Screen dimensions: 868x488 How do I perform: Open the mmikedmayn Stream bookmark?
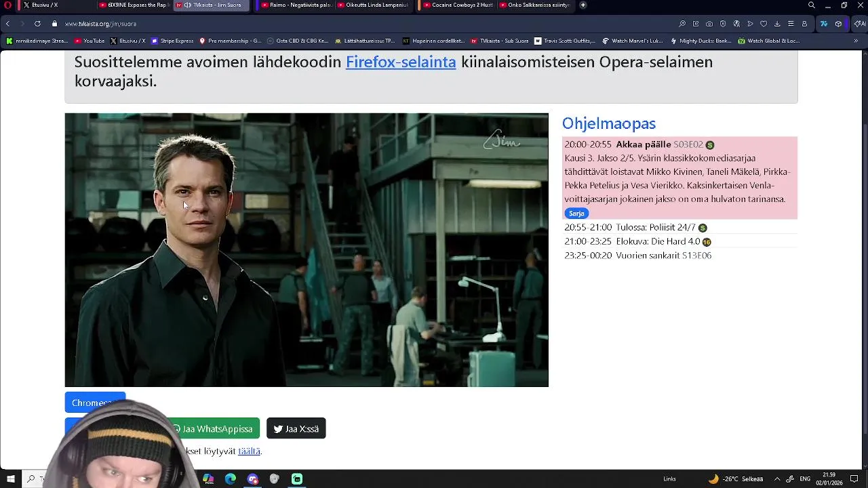click(37, 41)
